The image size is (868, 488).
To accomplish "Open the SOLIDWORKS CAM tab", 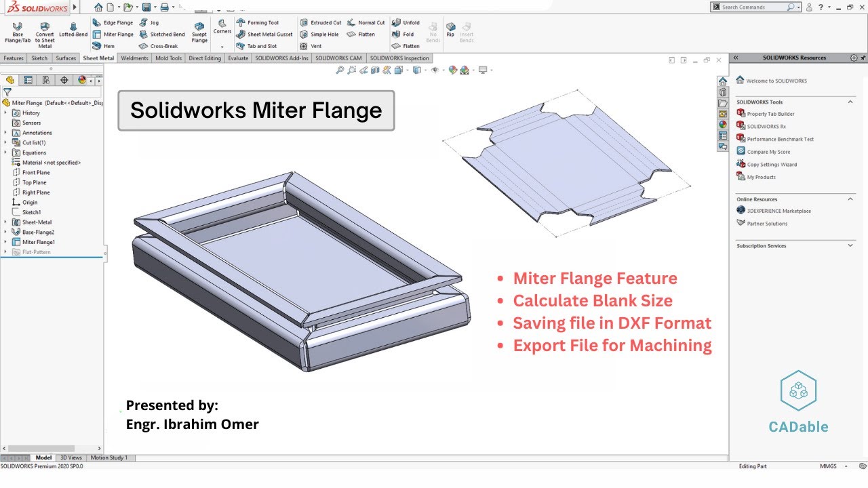I will point(338,58).
